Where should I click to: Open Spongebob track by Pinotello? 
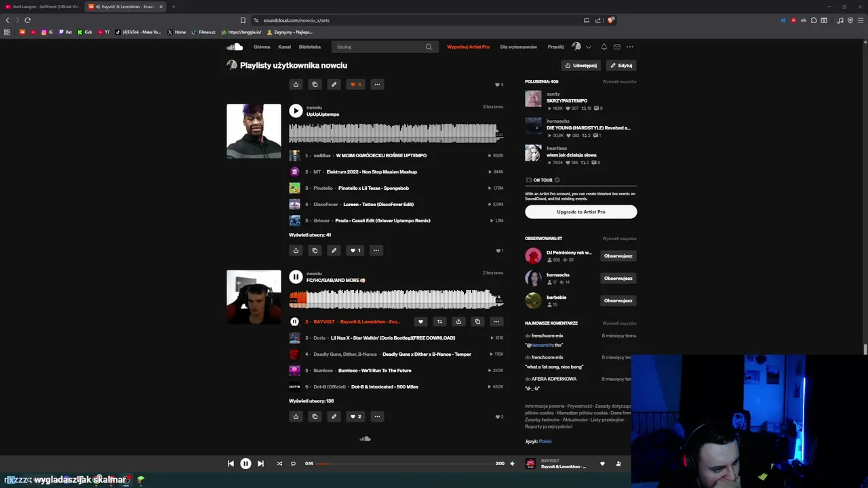374,188
